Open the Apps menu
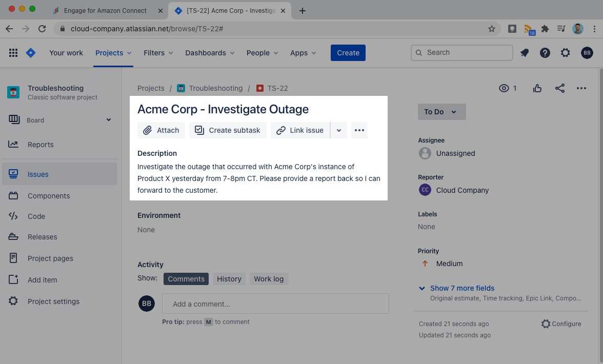The image size is (603, 364). pyautogui.click(x=303, y=53)
